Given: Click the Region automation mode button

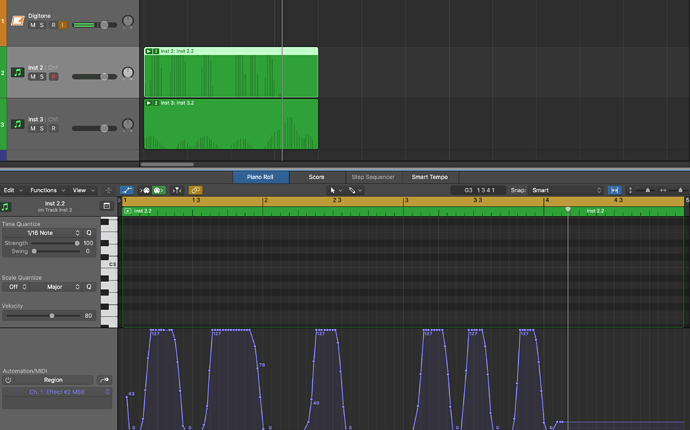Looking at the screenshot, I should [x=53, y=380].
